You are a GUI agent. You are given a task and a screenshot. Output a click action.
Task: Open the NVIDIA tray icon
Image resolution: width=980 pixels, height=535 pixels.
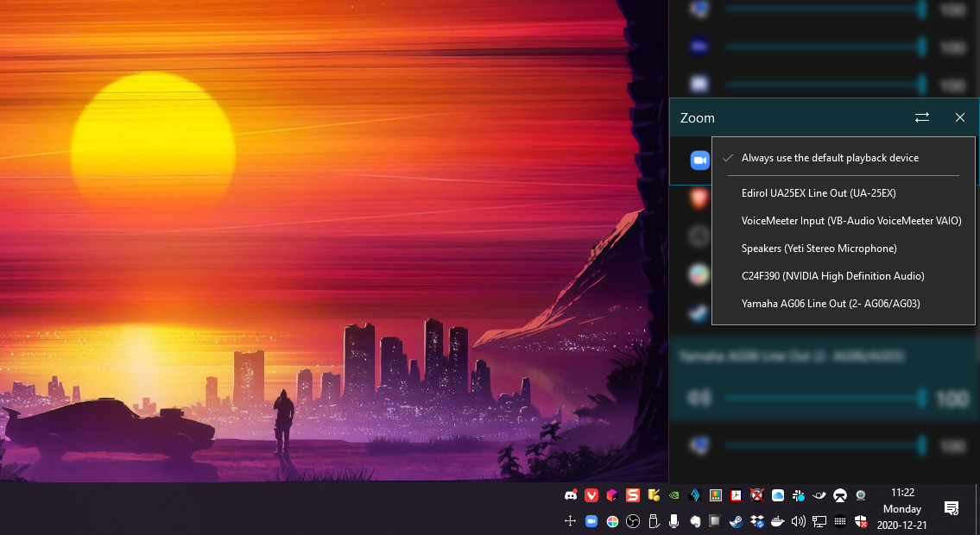(x=673, y=495)
